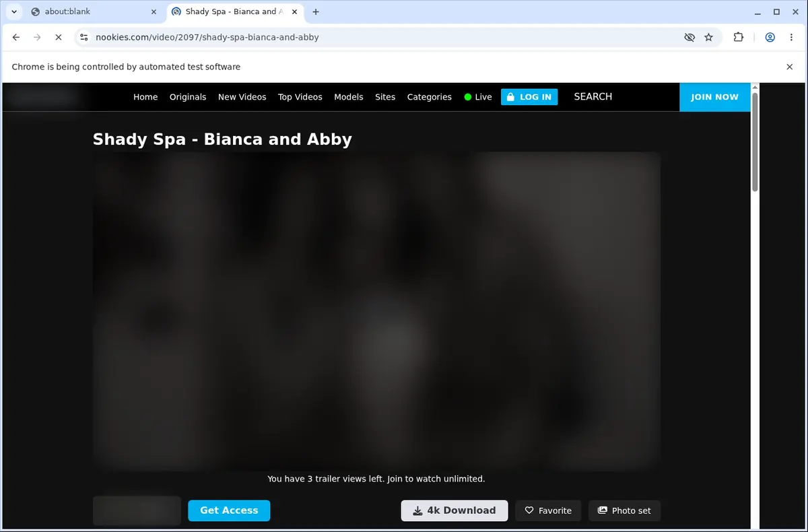The width and height of the screenshot is (808, 532).
Task: Open the Photo set button
Action: pyautogui.click(x=625, y=510)
